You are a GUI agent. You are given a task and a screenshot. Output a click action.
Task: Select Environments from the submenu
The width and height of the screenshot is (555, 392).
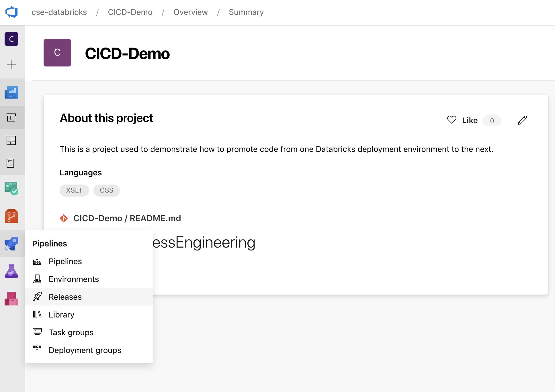click(x=73, y=279)
